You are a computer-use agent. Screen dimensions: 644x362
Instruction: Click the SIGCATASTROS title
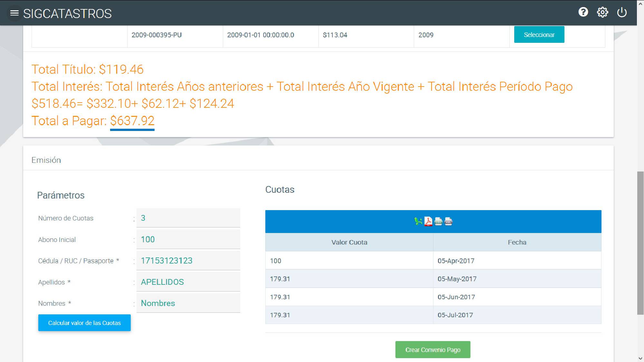(x=67, y=14)
